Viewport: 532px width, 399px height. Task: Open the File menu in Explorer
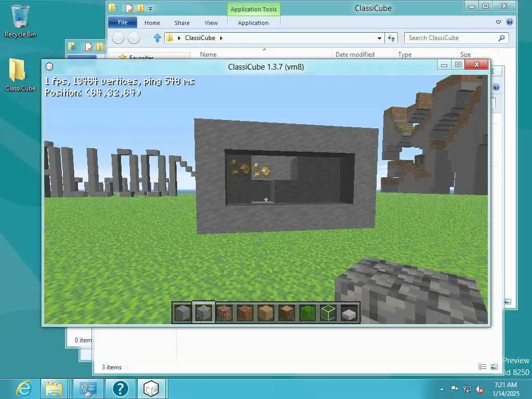(x=123, y=22)
